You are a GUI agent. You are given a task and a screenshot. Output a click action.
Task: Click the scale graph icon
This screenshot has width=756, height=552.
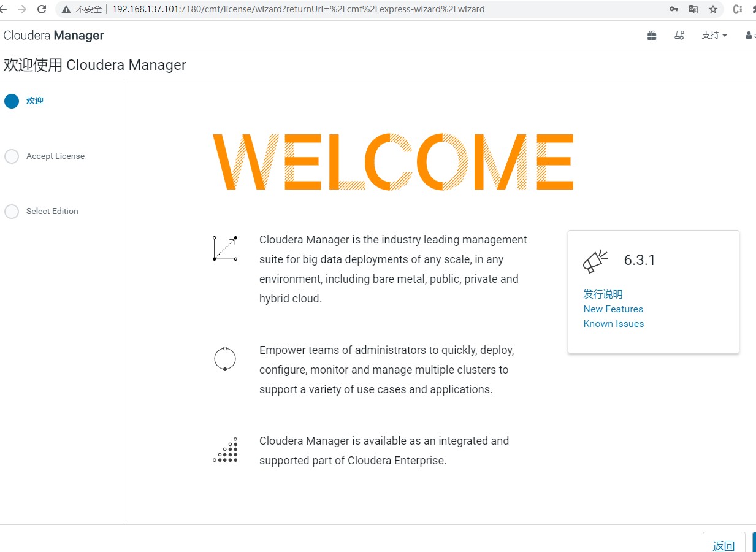[225, 248]
